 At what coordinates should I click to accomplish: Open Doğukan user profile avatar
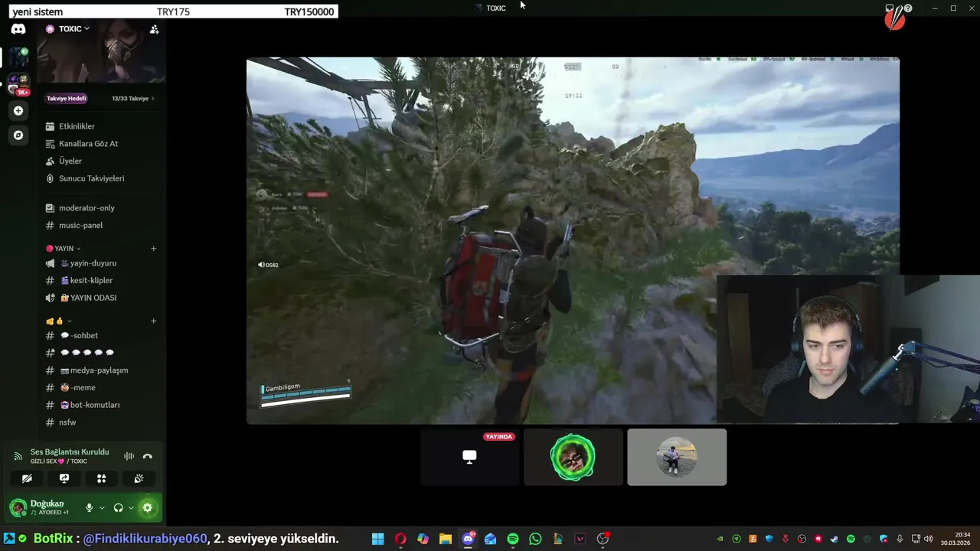[18, 507]
